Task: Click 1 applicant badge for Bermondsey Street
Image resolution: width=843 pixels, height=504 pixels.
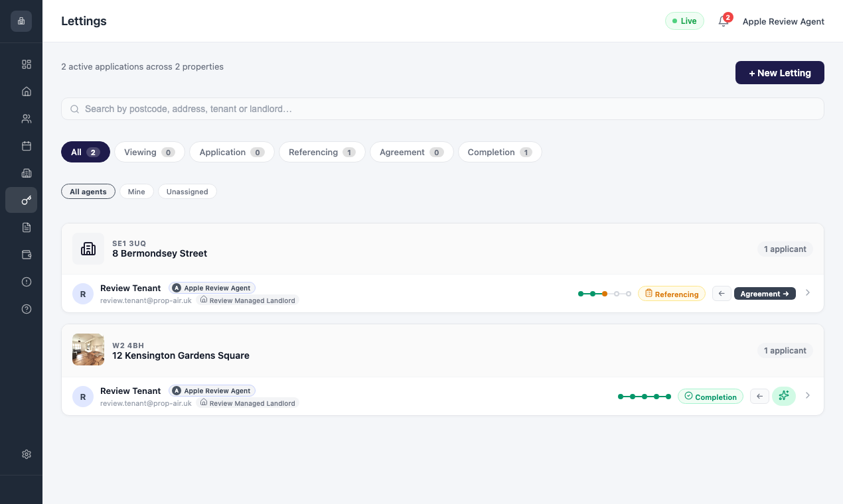Action: [785, 249]
